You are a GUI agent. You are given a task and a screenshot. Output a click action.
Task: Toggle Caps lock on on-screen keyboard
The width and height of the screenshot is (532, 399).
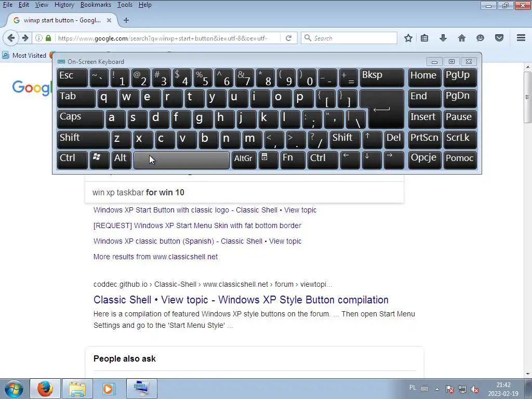pyautogui.click(x=80, y=119)
